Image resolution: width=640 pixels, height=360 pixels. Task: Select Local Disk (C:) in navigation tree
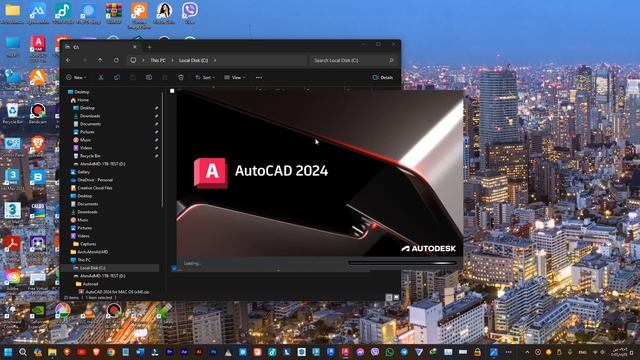coord(110,268)
